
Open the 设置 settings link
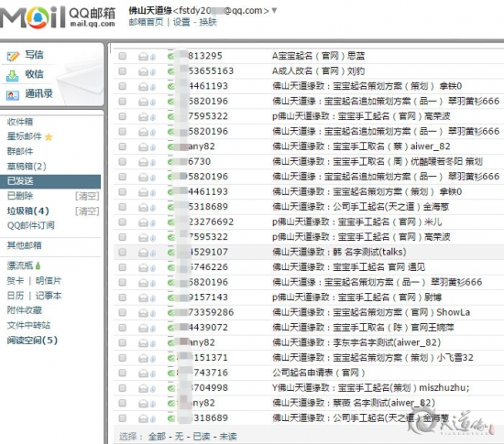(181, 22)
